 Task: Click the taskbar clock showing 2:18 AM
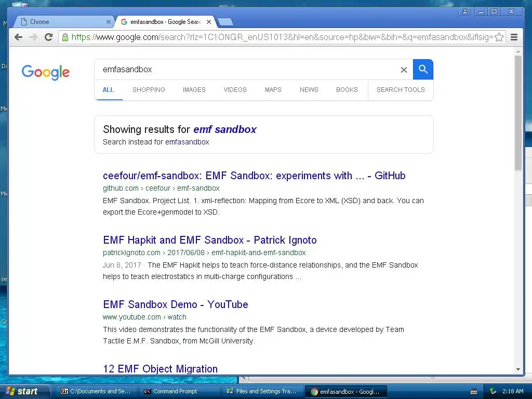coord(513,391)
